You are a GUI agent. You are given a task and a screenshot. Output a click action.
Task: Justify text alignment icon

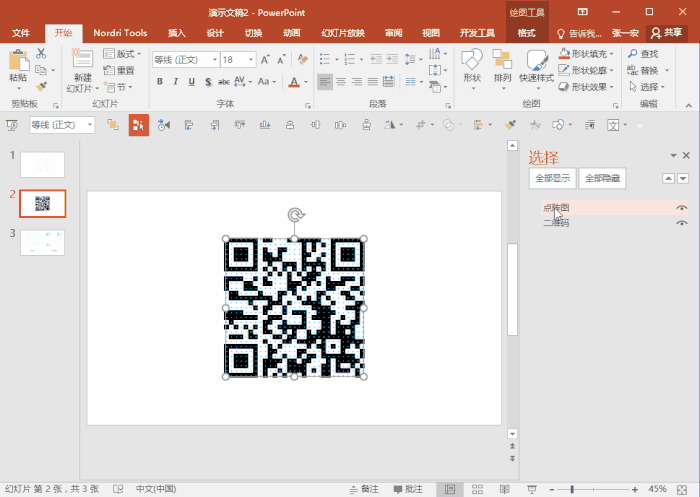tap(372, 82)
